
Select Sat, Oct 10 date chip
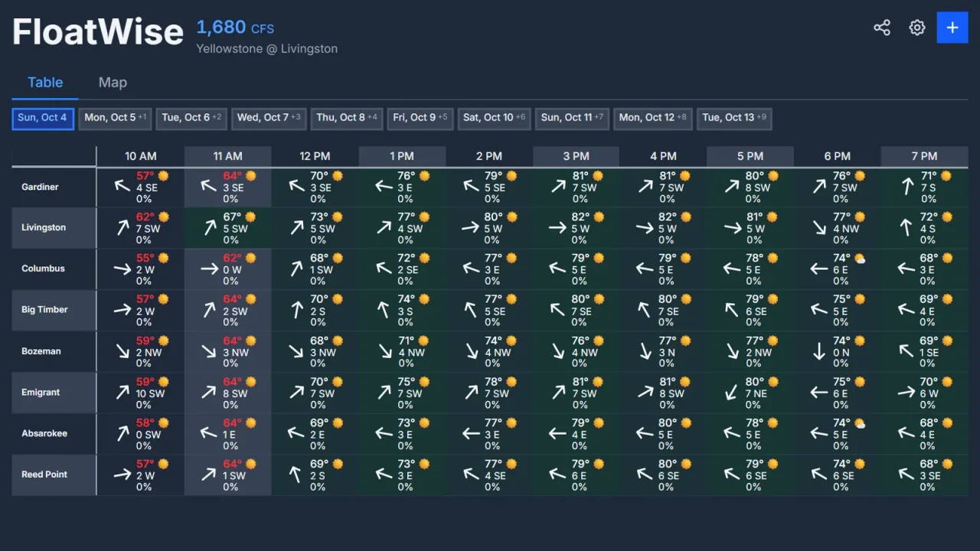pyautogui.click(x=494, y=118)
